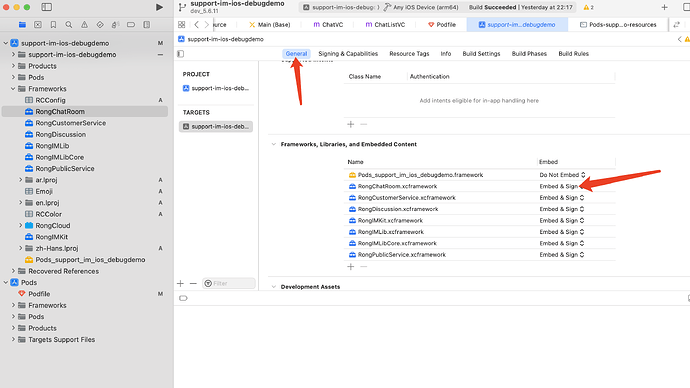Open the Debug navigator icon
690x388 pixels.
(115, 25)
